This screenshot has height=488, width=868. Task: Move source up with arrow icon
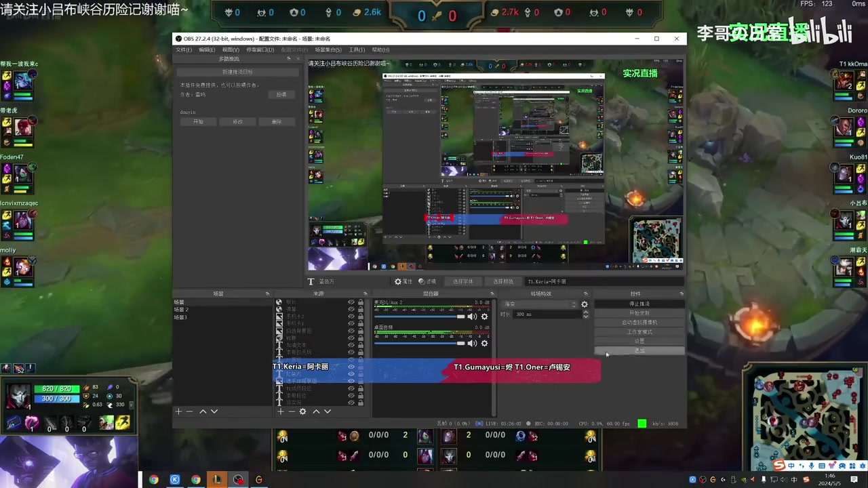click(316, 411)
